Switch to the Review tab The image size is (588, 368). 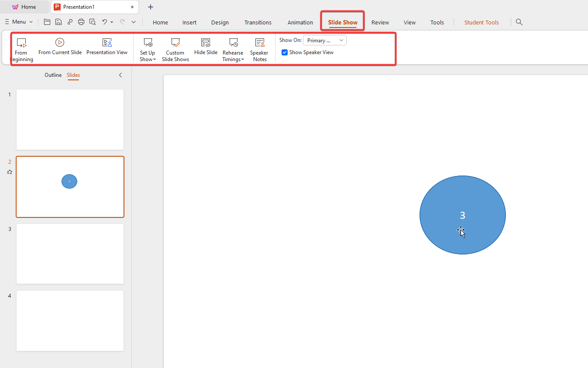(380, 22)
